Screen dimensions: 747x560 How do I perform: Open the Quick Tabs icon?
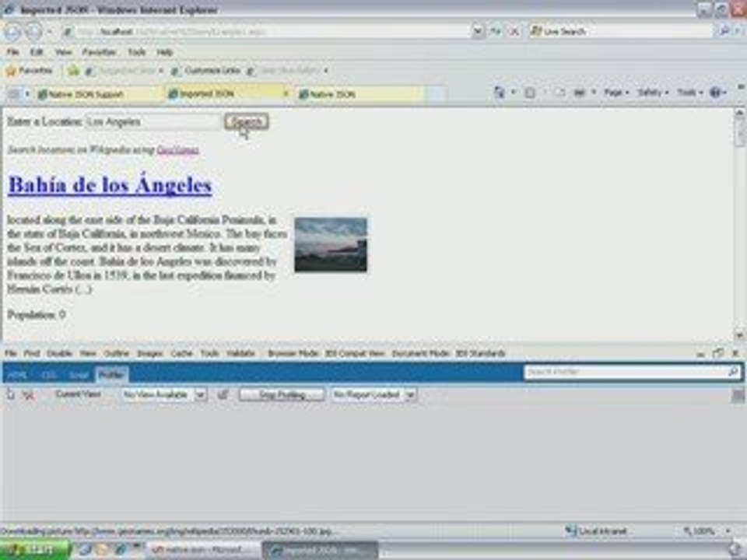(14, 94)
